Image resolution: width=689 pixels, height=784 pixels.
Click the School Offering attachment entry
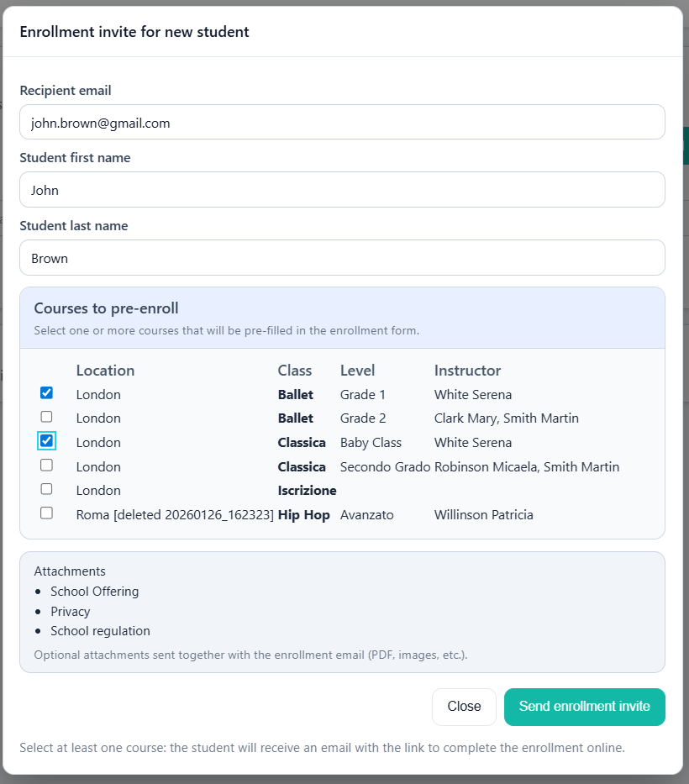pos(94,592)
